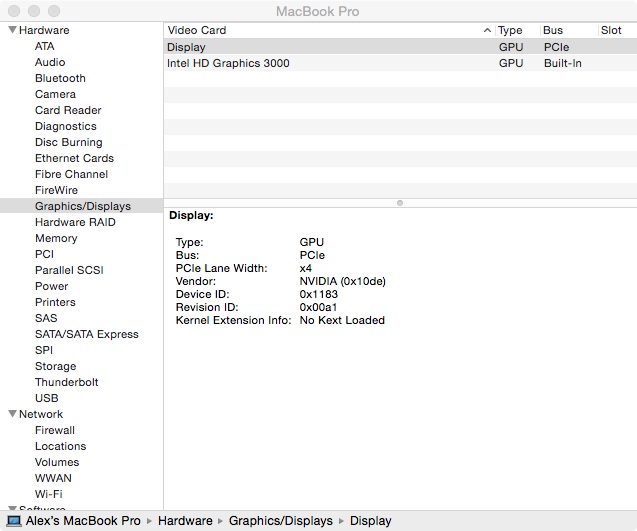637x531 pixels.
Task: Click the No Kext Loaded value
Action: pyautogui.click(x=342, y=320)
